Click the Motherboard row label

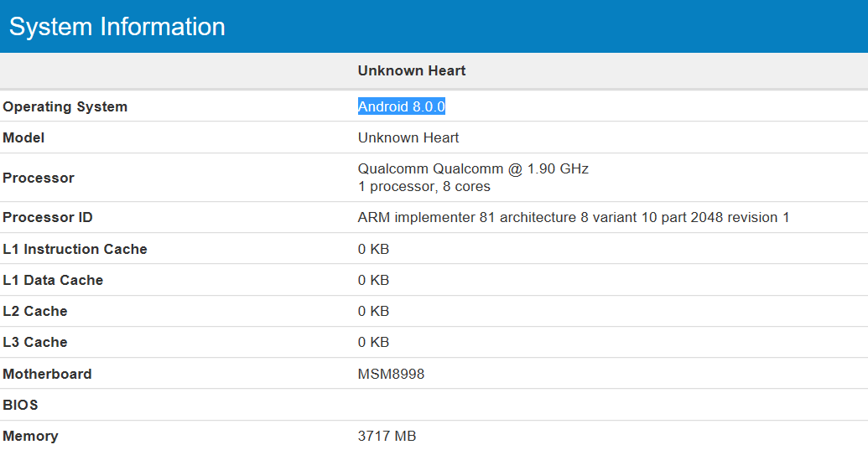click(x=47, y=374)
